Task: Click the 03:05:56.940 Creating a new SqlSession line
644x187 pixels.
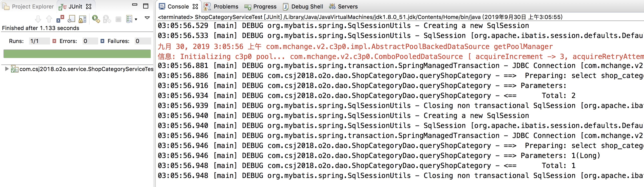Action: (343, 115)
